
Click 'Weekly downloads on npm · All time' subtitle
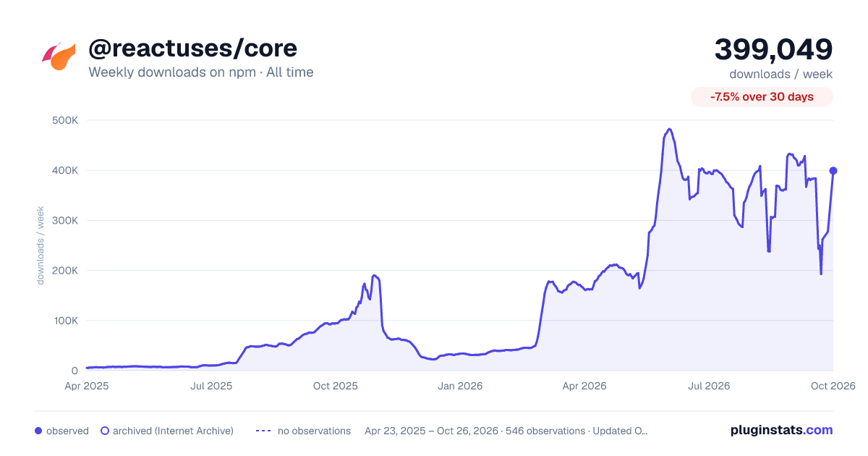coord(201,72)
